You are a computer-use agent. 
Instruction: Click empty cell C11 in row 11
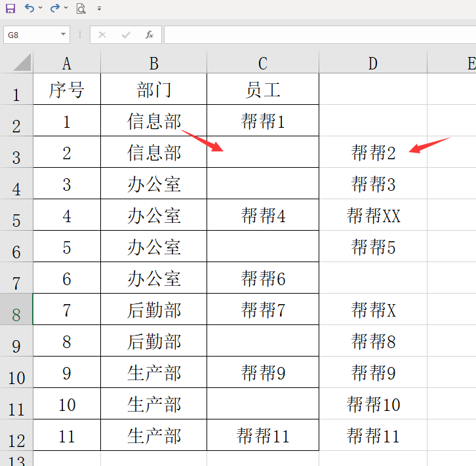point(263,404)
